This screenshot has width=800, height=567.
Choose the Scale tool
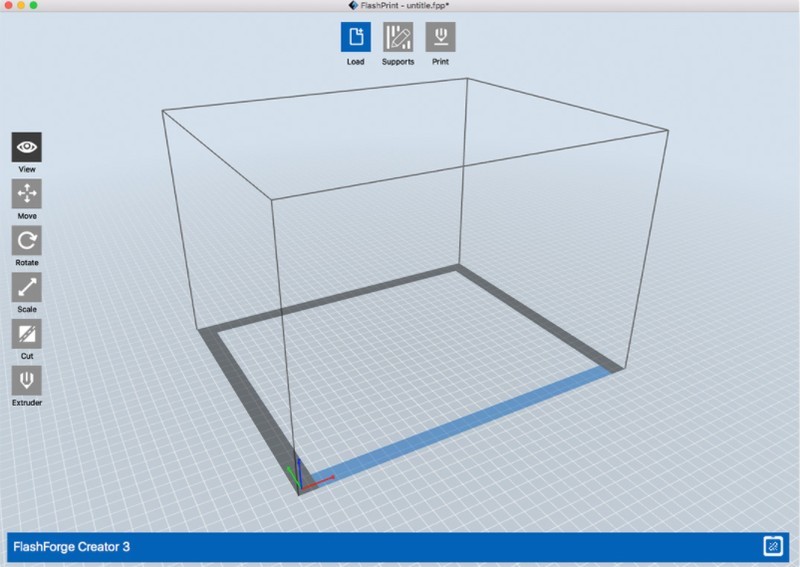point(27,287)
